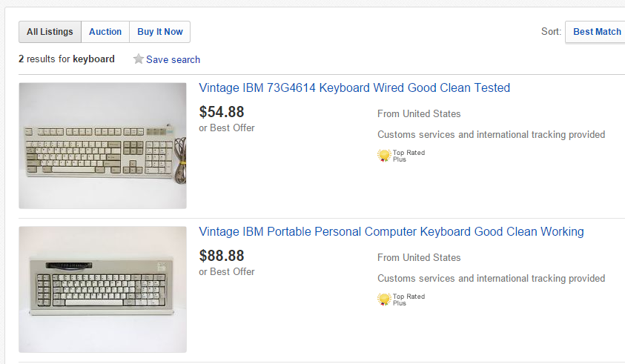Image resolution: width=625 pixels, height=364 pixels.
Task: Click the Save search star icon
Action: click(138, 59)
